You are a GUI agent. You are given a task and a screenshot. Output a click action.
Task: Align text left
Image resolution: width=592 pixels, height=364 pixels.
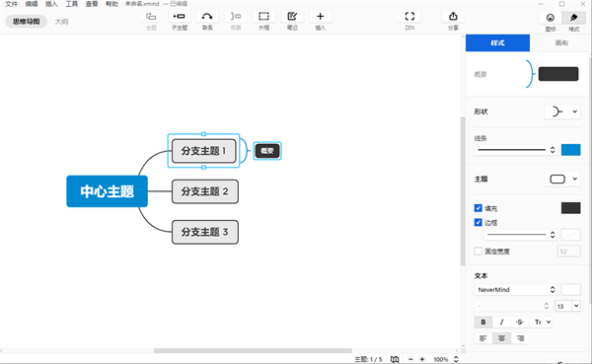coord(483,338)
